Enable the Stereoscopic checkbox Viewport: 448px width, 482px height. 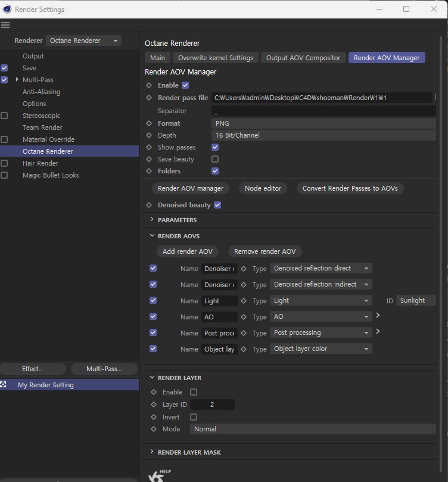coord(4,116)
